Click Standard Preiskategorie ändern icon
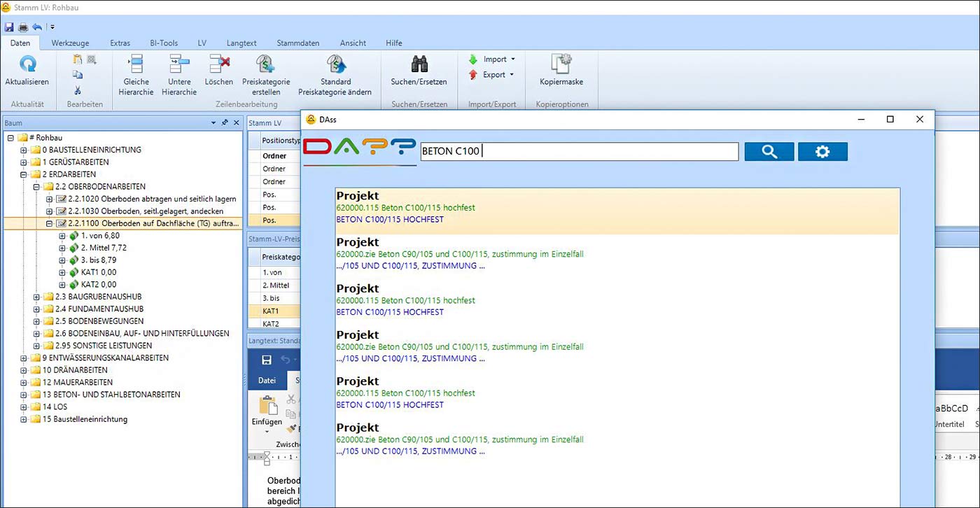 [335, 66]
